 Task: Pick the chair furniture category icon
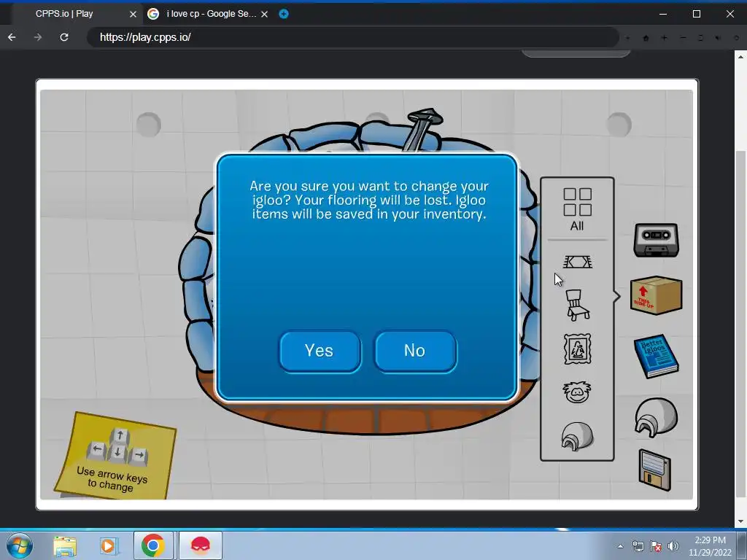(578, 305)
